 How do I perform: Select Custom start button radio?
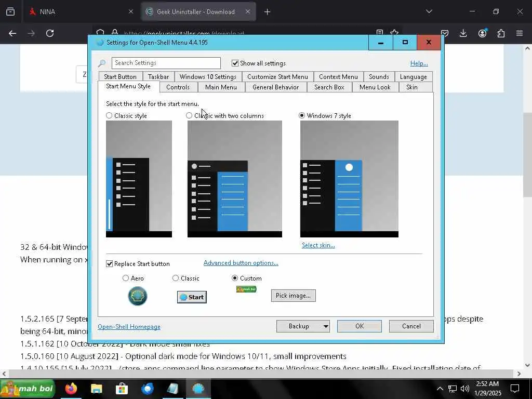tap(235, 278)
